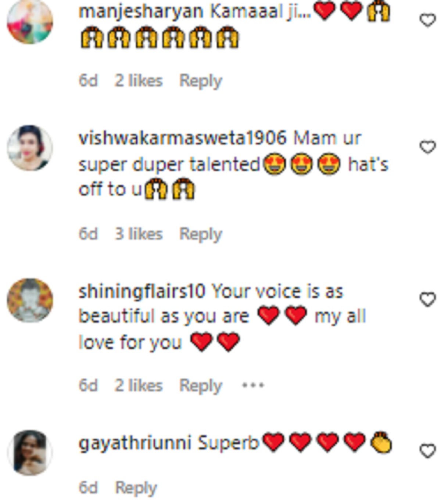Viewport: 441px width, 504px height.
Task: Like manjesharyan's comment with heart icon
Action: [427, 20]
